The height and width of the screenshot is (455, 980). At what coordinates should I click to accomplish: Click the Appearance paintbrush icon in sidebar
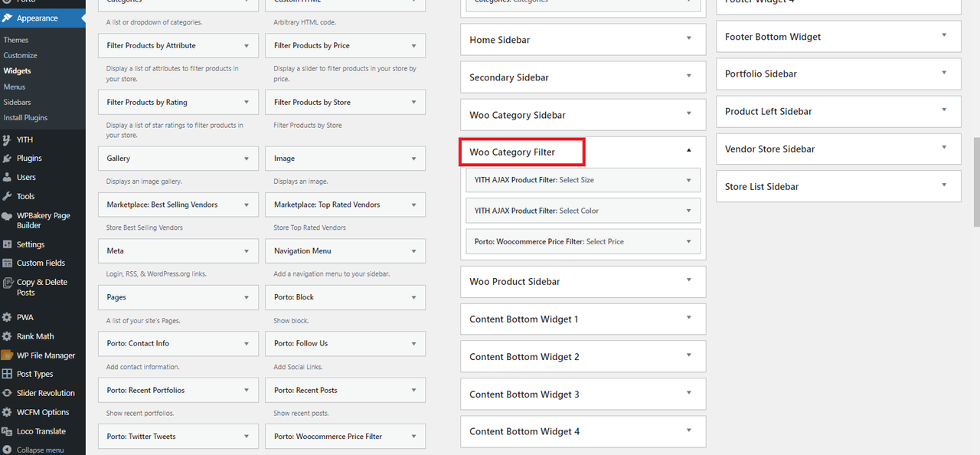pos(8,18)
